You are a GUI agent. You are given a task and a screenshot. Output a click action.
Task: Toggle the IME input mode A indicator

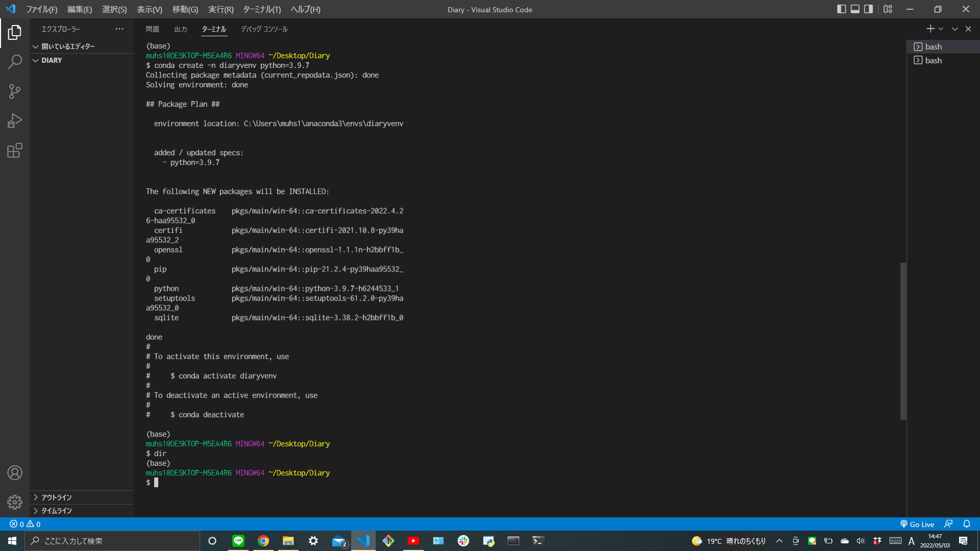click(x=912, y=541)
